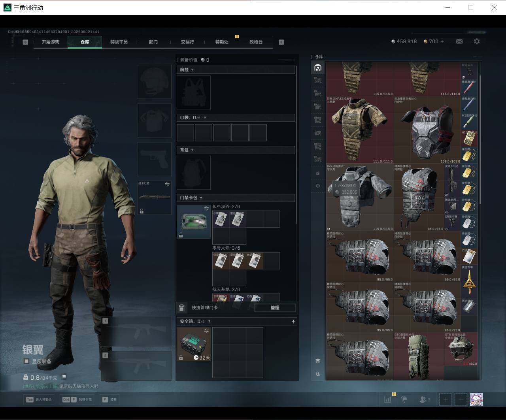The width and height of the screenshot is (506, 420).
Task: Select the empty pistol equipment slot
Action: pyautogui.click(x=155, y=159)
